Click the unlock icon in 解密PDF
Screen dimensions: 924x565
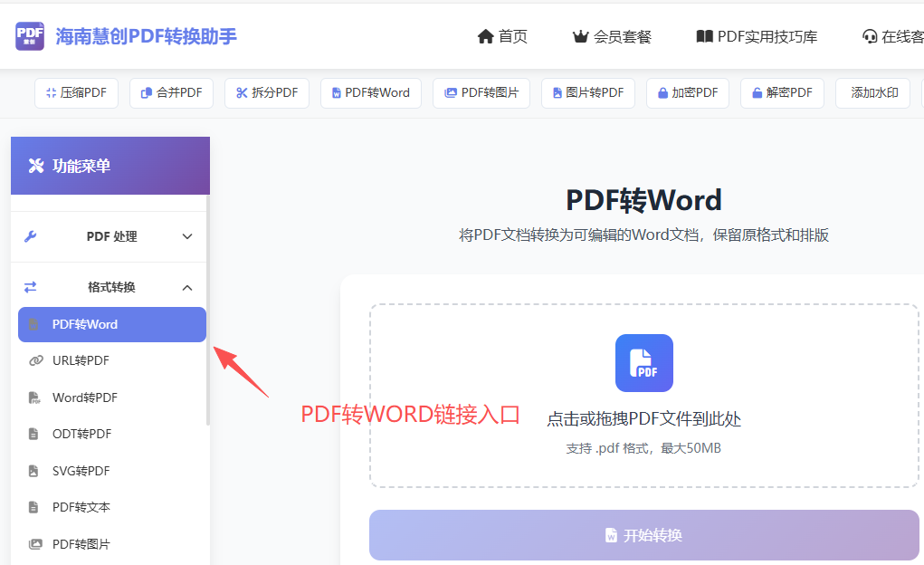(x=757, y=92)
